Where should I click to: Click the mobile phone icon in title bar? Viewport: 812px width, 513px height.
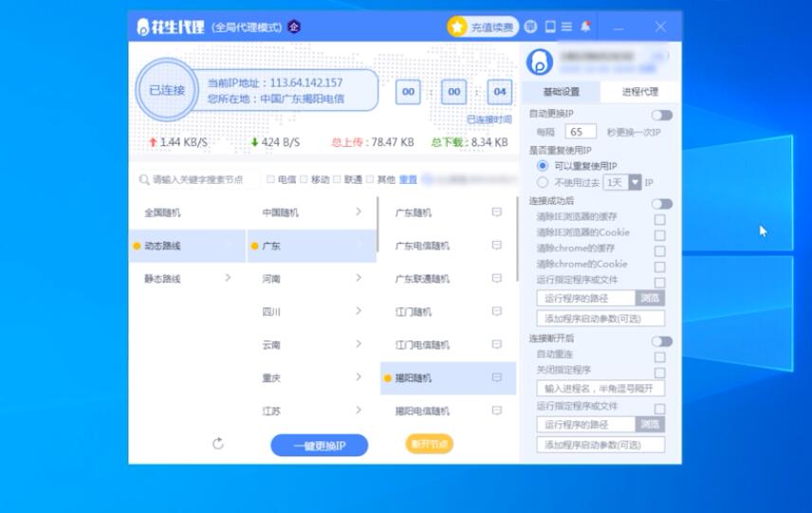(549, 27)
